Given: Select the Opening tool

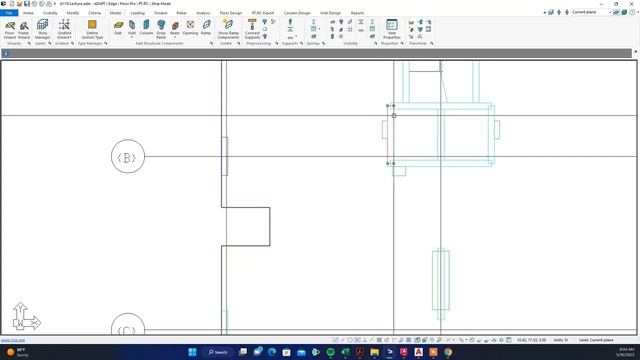Looking at the screenshot, I should click(x=190, y=28).
